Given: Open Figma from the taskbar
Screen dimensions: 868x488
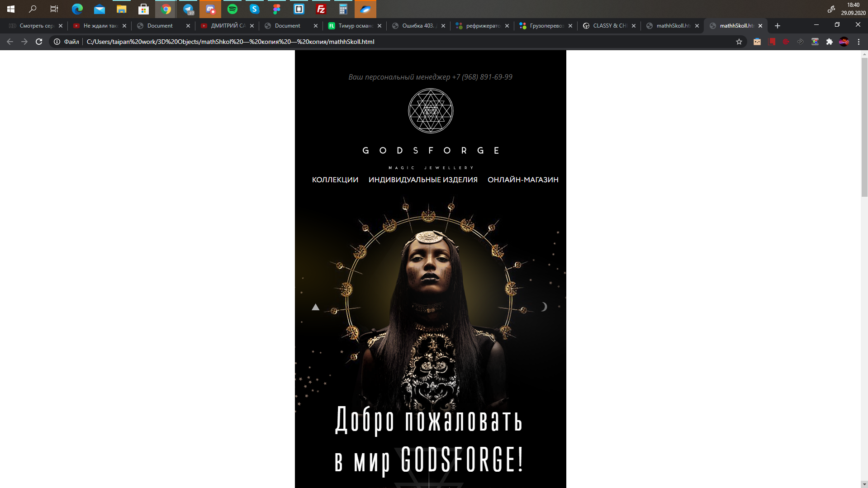Looking at the screenshot, I should click(277, 9).
